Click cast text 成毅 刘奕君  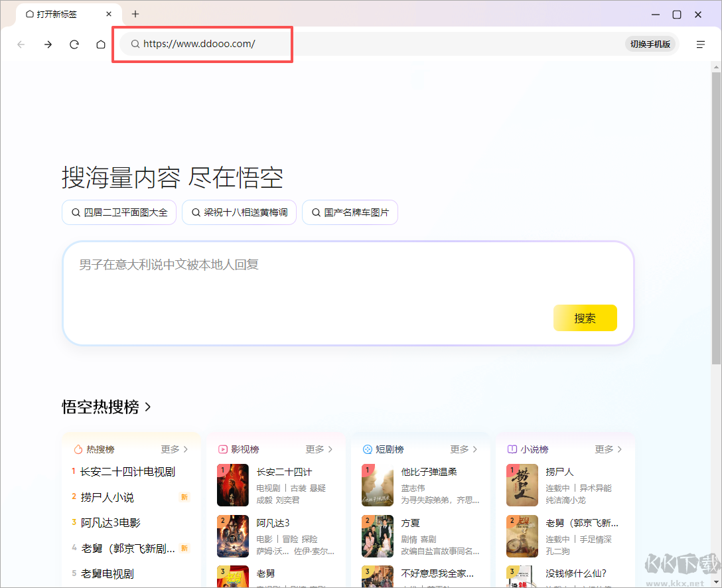click(x=277, y=500)
